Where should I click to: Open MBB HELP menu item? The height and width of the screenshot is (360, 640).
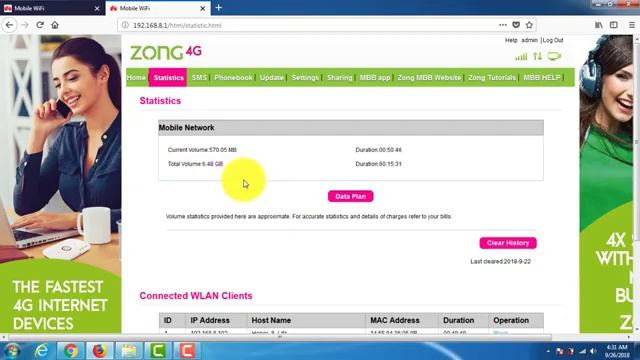(x=542, y=78)
